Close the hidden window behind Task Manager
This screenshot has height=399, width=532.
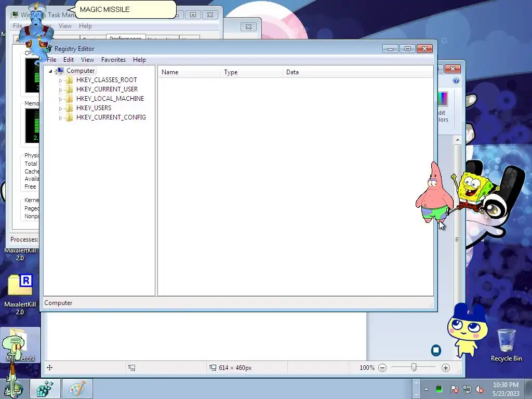tap(248, 27)
